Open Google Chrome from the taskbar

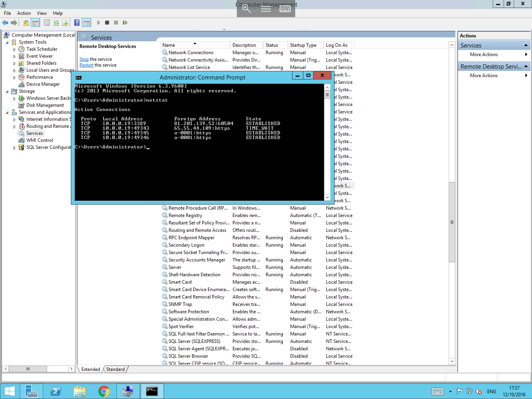point(104,391)
